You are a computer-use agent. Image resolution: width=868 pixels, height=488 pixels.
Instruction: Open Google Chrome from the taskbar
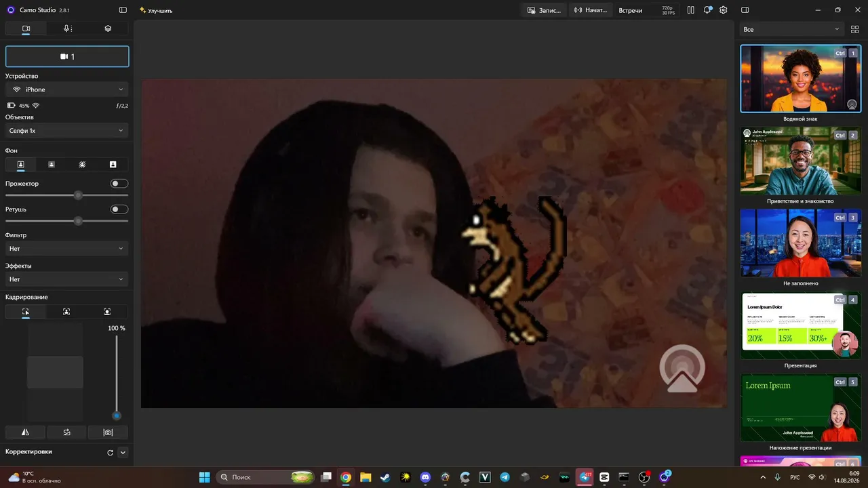click(346, 477)
